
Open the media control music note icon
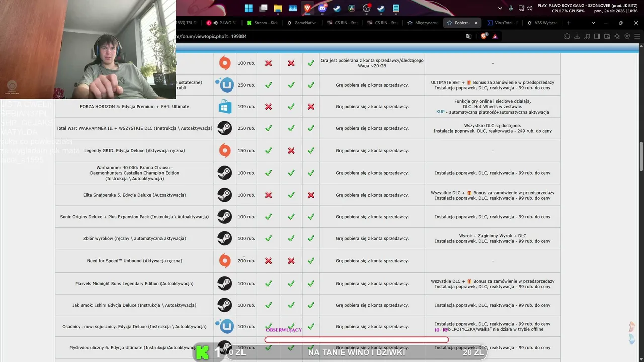[x=587, y=36]
